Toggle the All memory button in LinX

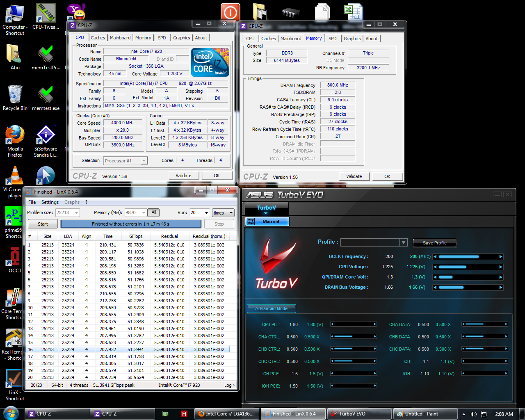(x=154, y=212)
